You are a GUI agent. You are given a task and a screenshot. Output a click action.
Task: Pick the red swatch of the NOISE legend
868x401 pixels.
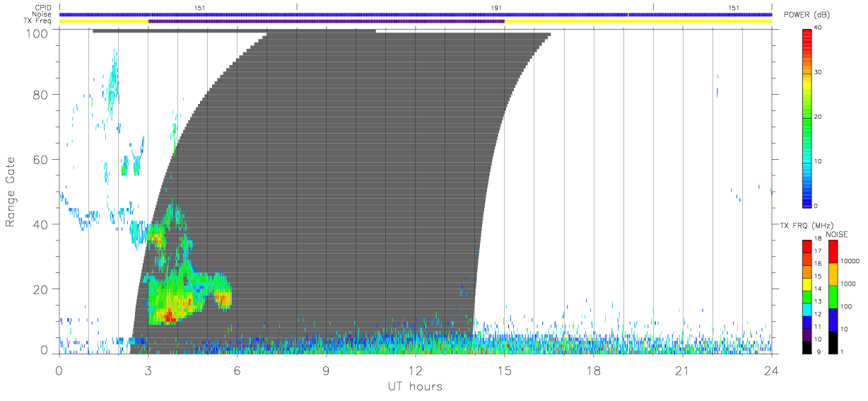pos(833,252)
